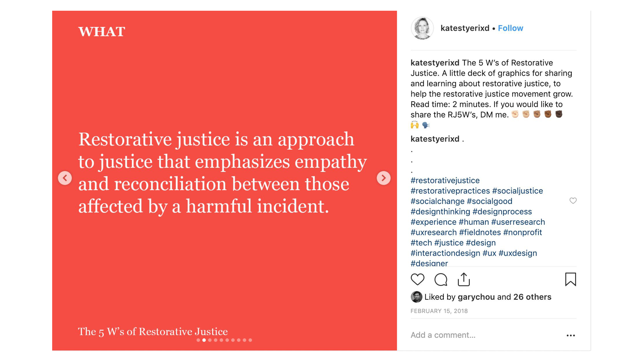View garychou's profile from likes
The height and width of the screenshot is (362, 644).
(x=476, y=297)
